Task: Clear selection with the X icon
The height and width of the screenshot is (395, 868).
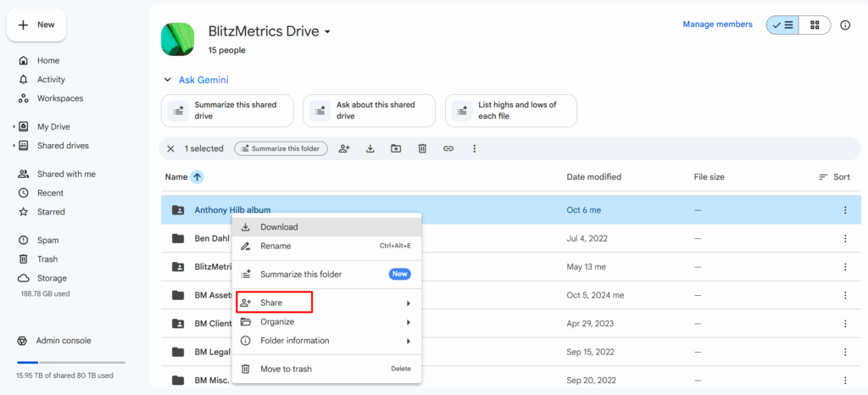Action: (170, 148)
